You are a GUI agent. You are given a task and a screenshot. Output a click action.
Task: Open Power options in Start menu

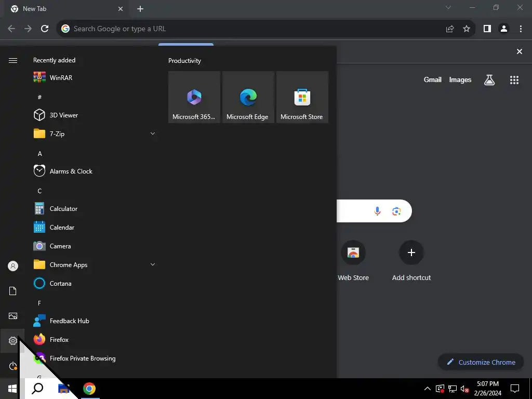coord(12,366)
